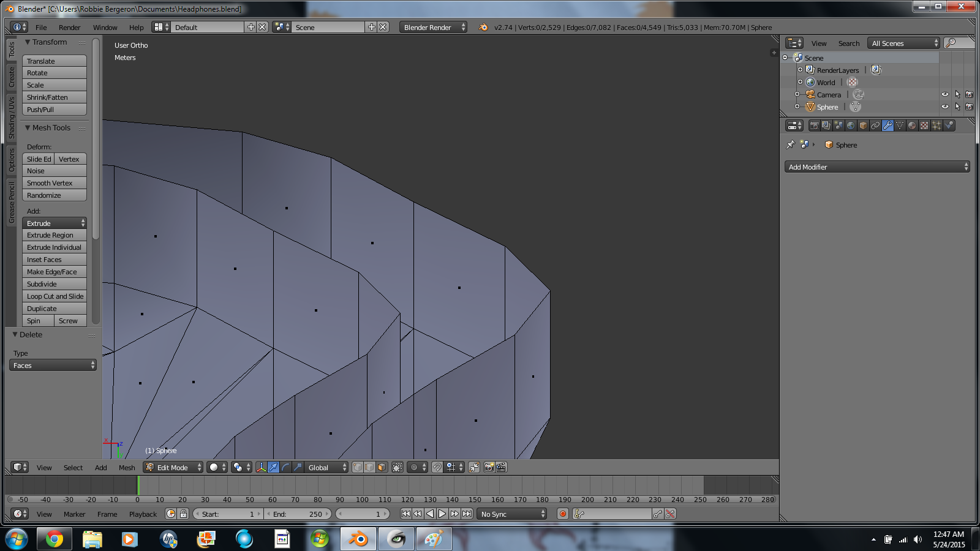Open the Texture properties tab (checker icon)
980x551 pixels.
(x=924, y=126)
